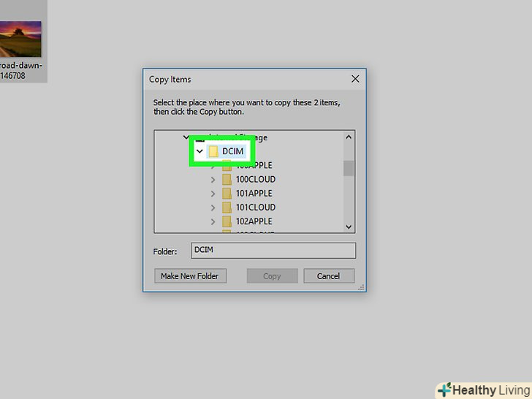Expand the 102APPLE folder
The height and width of the screenshot is (399, 532).
[213, 221]
